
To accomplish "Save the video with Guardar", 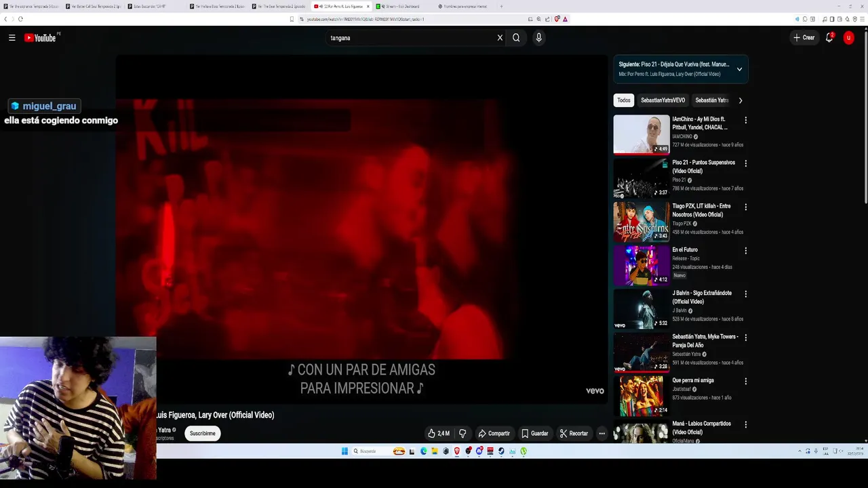I will pos(534,433).
